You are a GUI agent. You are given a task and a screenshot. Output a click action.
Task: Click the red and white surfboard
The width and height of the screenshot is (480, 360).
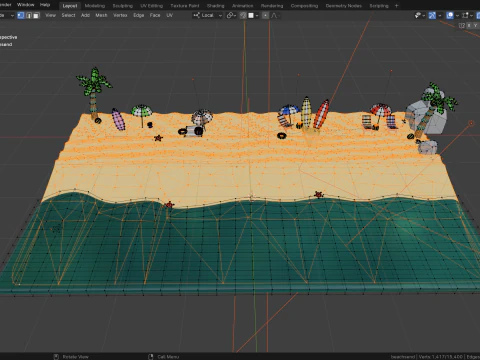point(321,114)
